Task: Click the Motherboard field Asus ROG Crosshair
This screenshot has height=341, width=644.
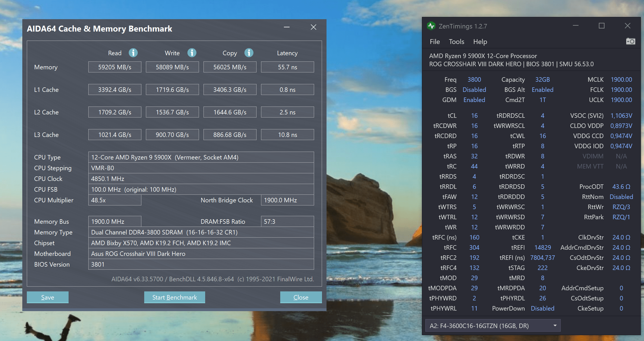Action: click(201, 254)
